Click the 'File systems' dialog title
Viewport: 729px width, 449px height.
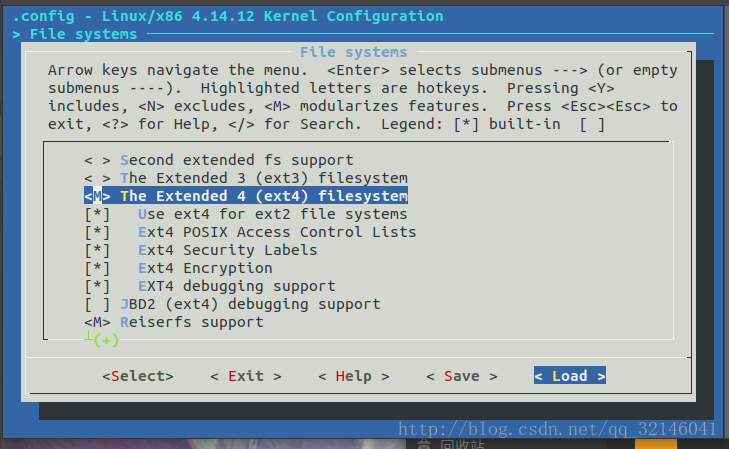353,52
